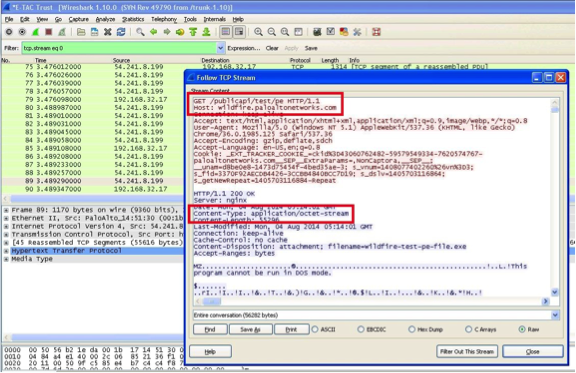The height and width of the screenshot is (373, 576).
Task: Zoom in toolbar icon
Action: tap(258, 32)
